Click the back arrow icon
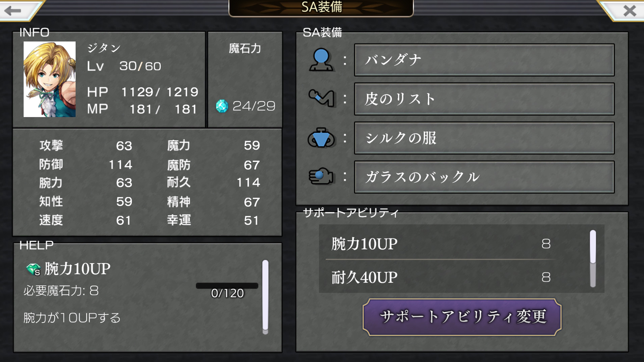644x362 pixels. coord(13,10)
